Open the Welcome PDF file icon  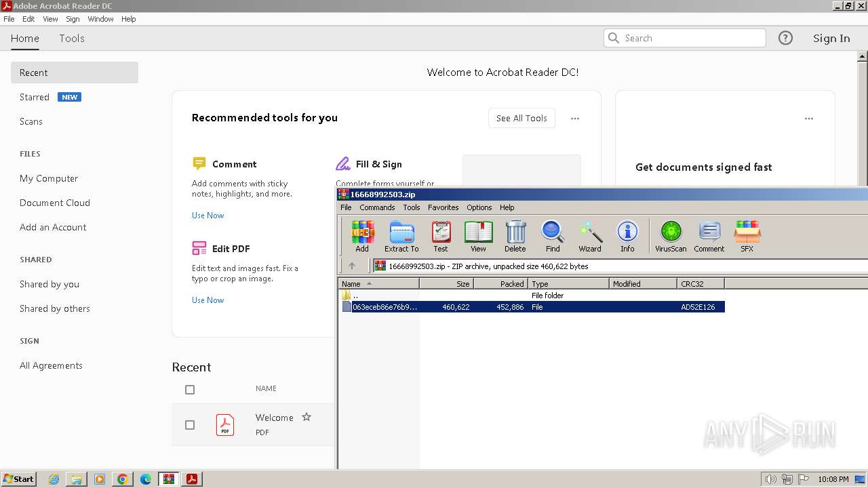[225, 425]
